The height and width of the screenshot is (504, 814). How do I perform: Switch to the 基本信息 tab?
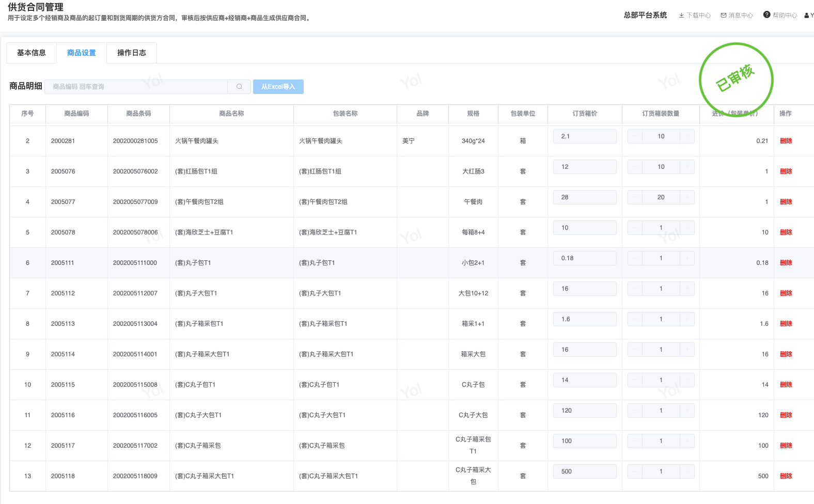[x=32, y=53]
